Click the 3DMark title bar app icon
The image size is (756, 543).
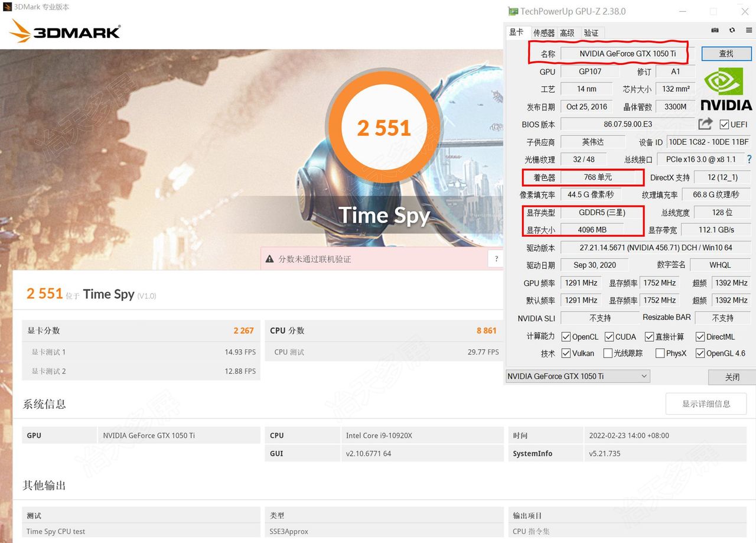pos(6,7)
